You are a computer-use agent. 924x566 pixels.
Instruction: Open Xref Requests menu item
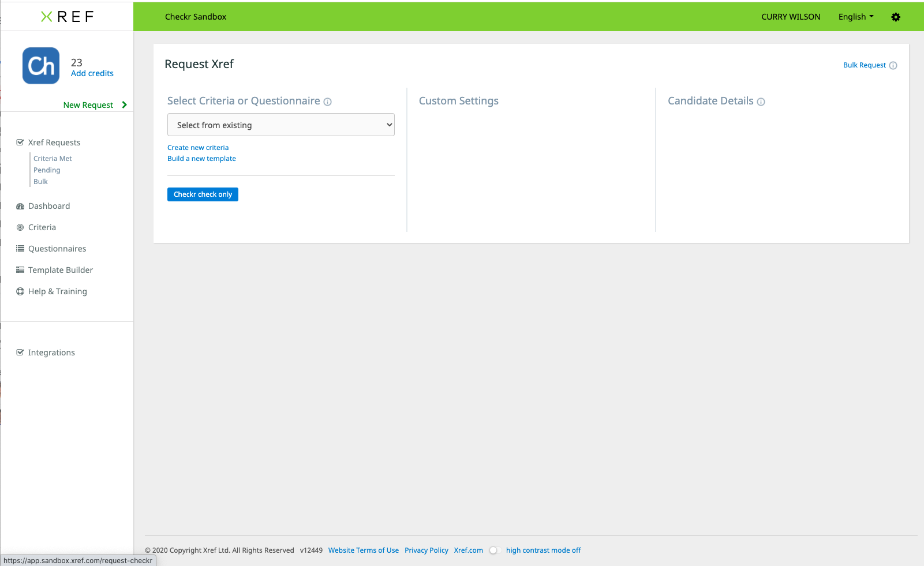[54, 143]
